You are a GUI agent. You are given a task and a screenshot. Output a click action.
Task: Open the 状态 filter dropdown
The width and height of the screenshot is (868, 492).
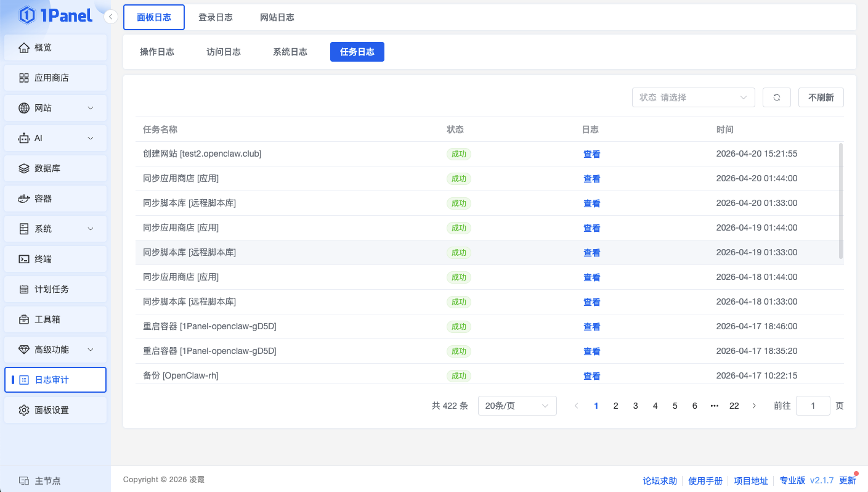click(x=693, y=97)
